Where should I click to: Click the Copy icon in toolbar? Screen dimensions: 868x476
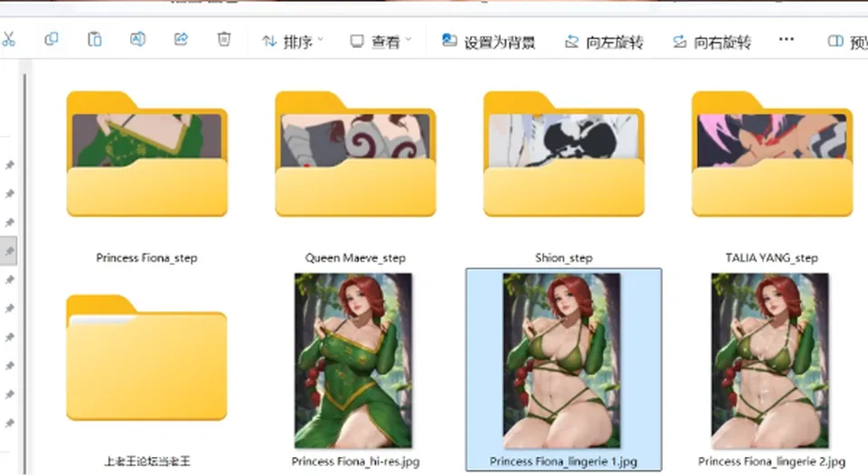click(x=51, y=39)
